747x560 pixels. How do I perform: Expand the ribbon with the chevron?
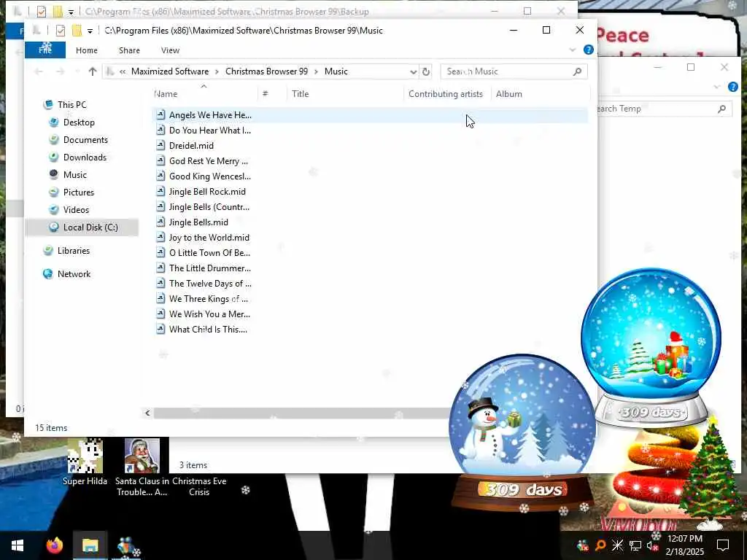572,50
